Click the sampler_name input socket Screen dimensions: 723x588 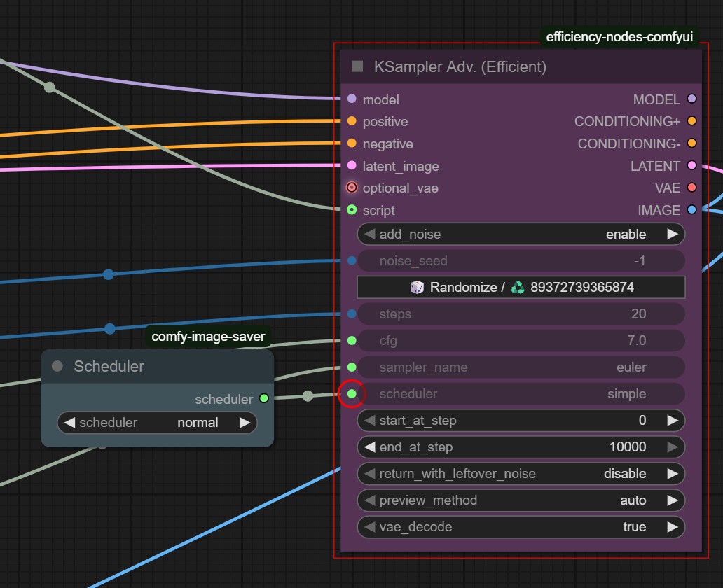(352, 367)
